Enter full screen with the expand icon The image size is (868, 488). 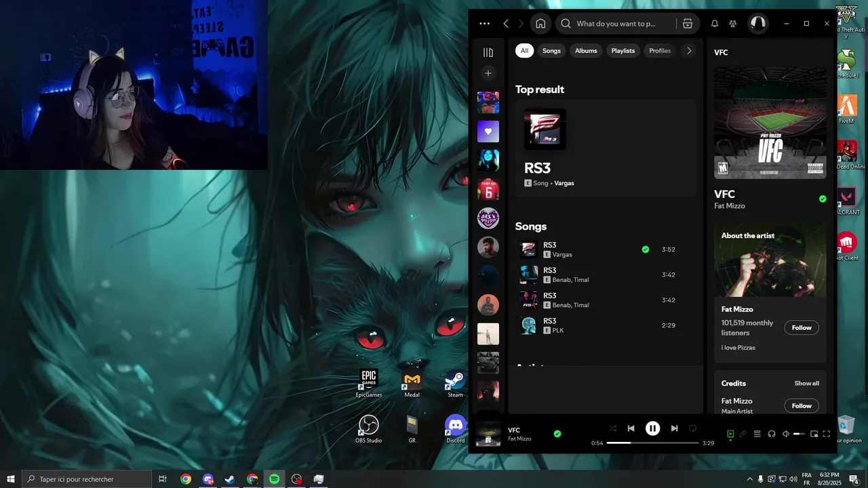click(827, 434)
